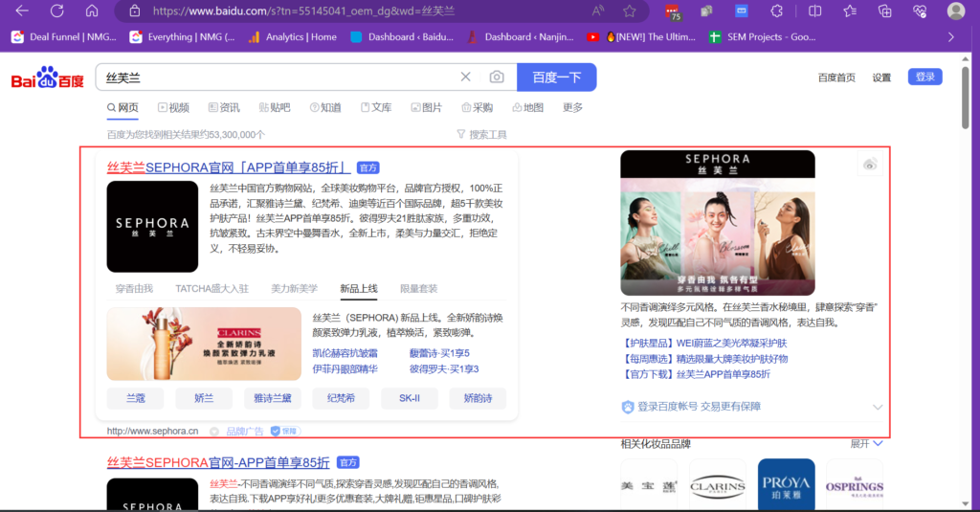Click the browser home icon

[x=92, y=11]
